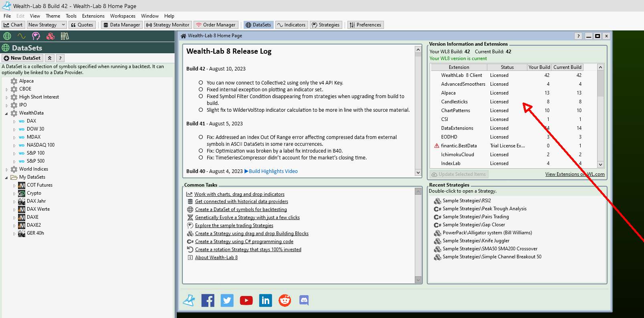Open Reddit social icon
Viewport: 644px width, 318px height.
click(285, 300)
